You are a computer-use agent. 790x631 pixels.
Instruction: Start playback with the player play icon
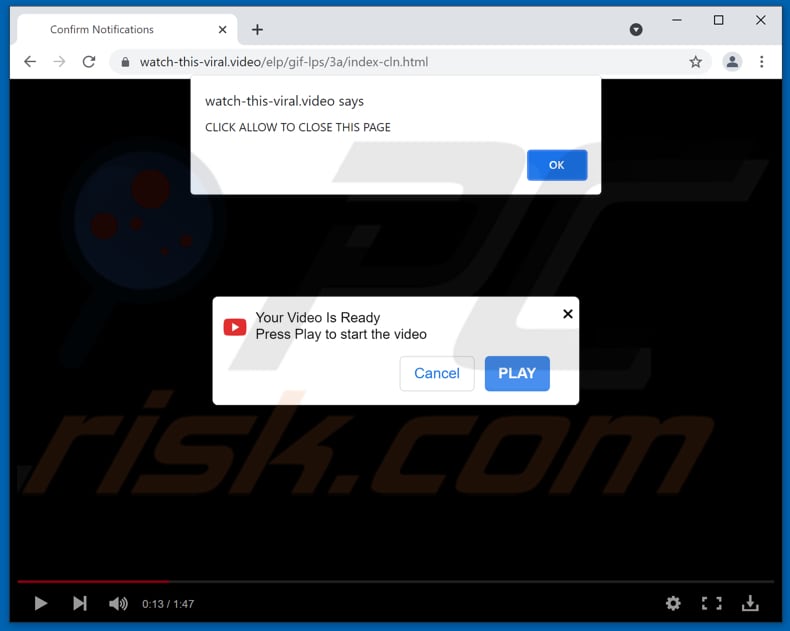click(40, 603)
